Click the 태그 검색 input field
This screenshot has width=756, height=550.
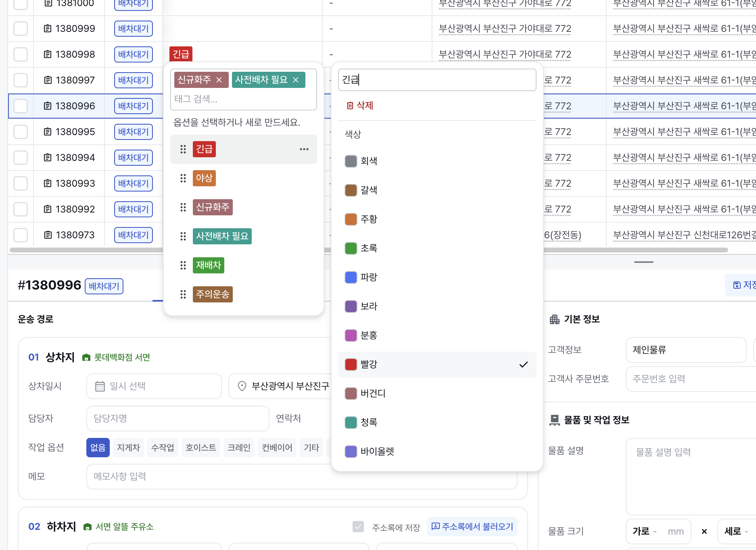tap(244, 99)
